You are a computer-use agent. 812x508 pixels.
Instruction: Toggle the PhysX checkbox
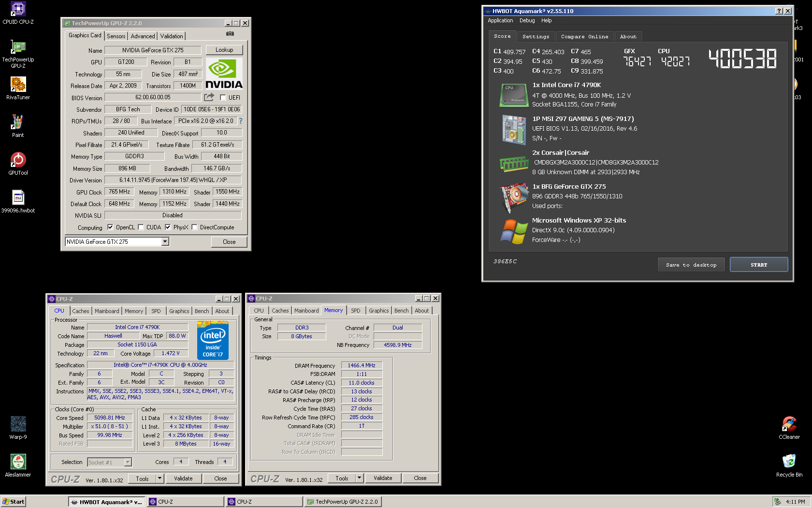pos(168,227)
